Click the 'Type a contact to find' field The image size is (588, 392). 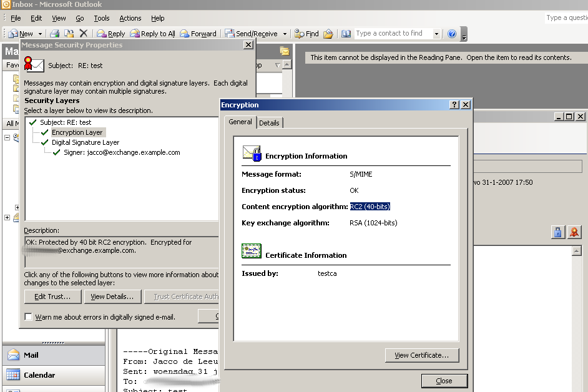coord(393,33)
